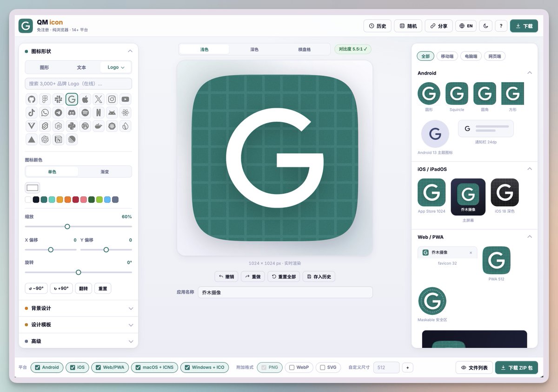Image resolution: width=558 pixels, height=392 pixels.
Task: Choose the Svelte logo
Action: (45, 126)
